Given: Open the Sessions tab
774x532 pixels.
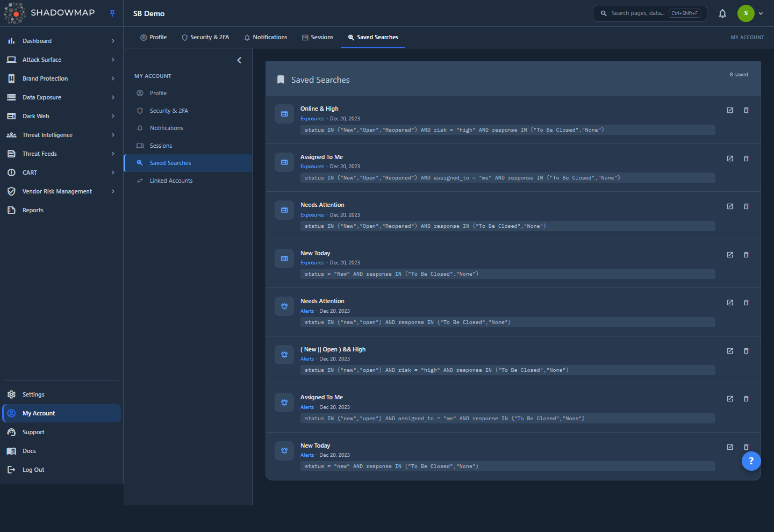Looking at the screenshot, I should 318,37.
